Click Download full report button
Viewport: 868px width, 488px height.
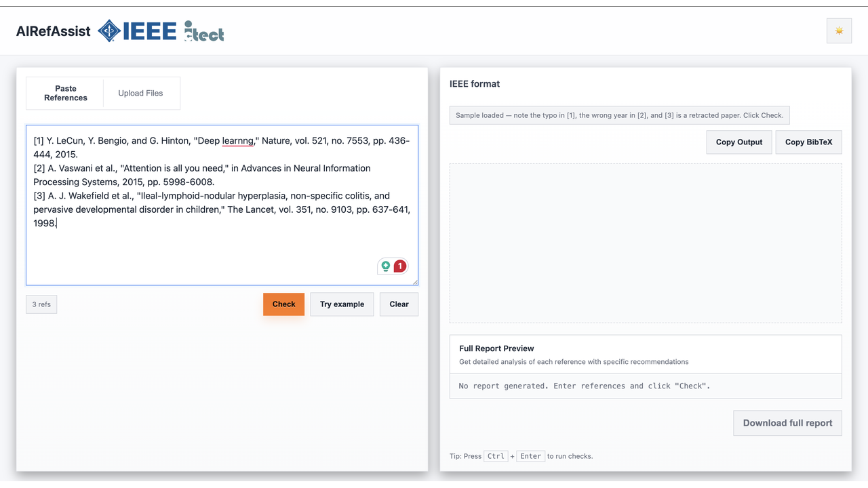coord(787,423)
